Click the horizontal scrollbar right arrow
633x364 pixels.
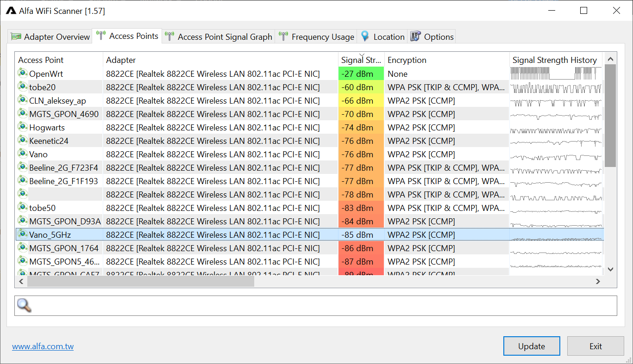(598, 281)
